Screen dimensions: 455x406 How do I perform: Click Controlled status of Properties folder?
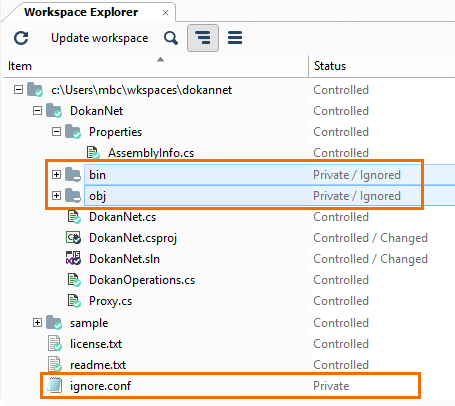341,132
